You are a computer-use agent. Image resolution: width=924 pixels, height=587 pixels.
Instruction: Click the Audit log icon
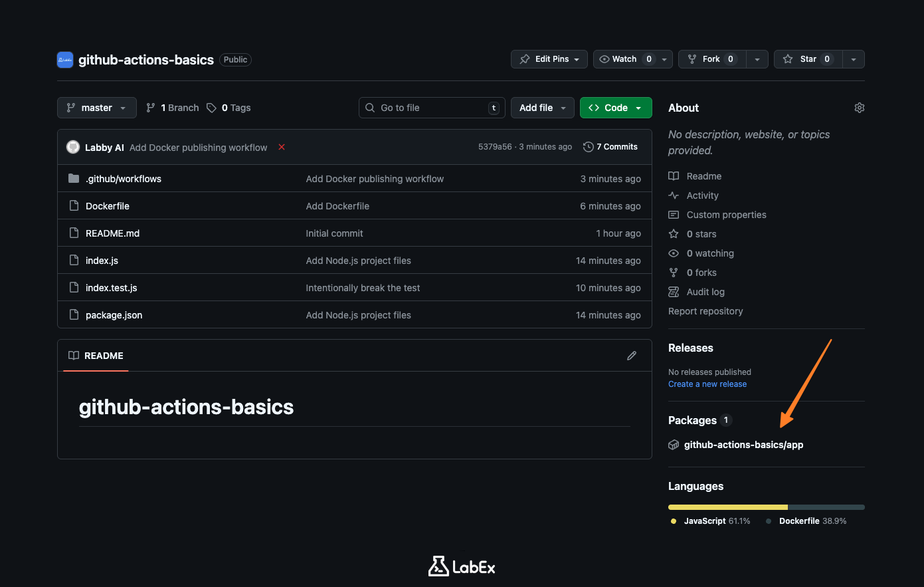point(674,292)
